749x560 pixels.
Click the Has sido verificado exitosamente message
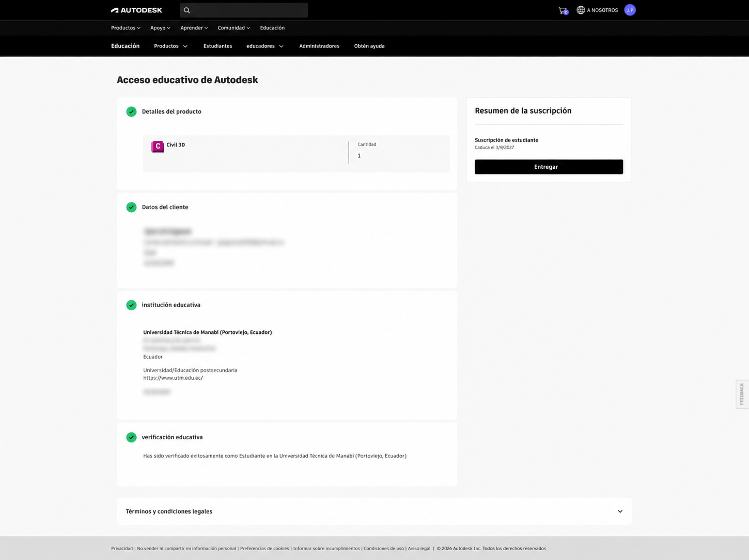tap(275, 456)
